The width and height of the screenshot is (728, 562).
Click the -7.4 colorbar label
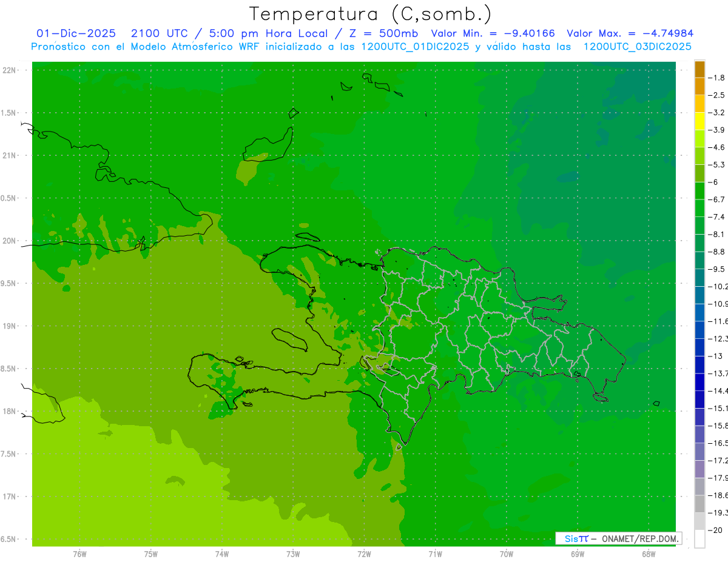click(x=716, y=216)
